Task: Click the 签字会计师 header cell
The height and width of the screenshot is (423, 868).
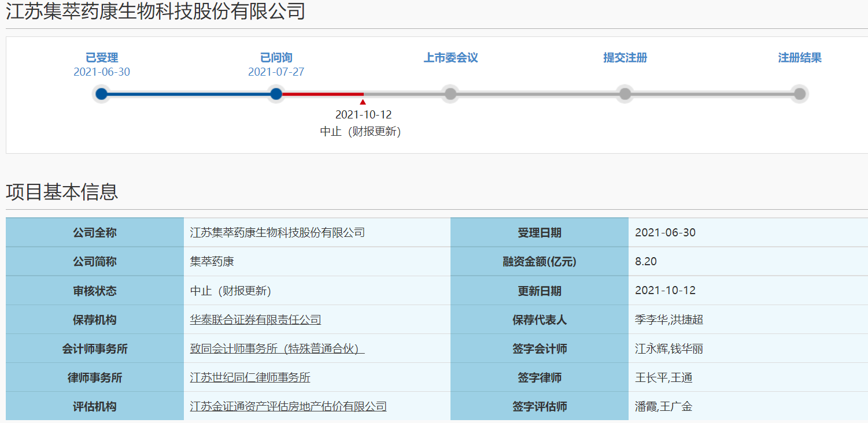Action: [540, 348]
